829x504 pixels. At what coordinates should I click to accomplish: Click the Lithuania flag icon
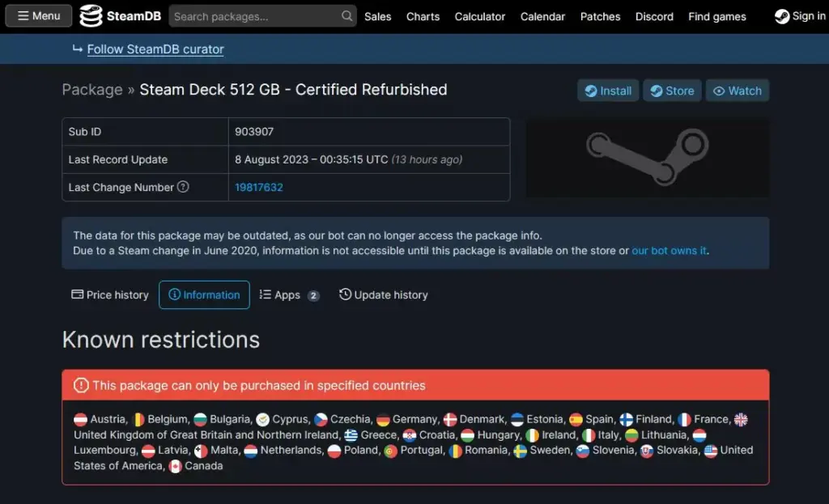(x=631, y=436)
